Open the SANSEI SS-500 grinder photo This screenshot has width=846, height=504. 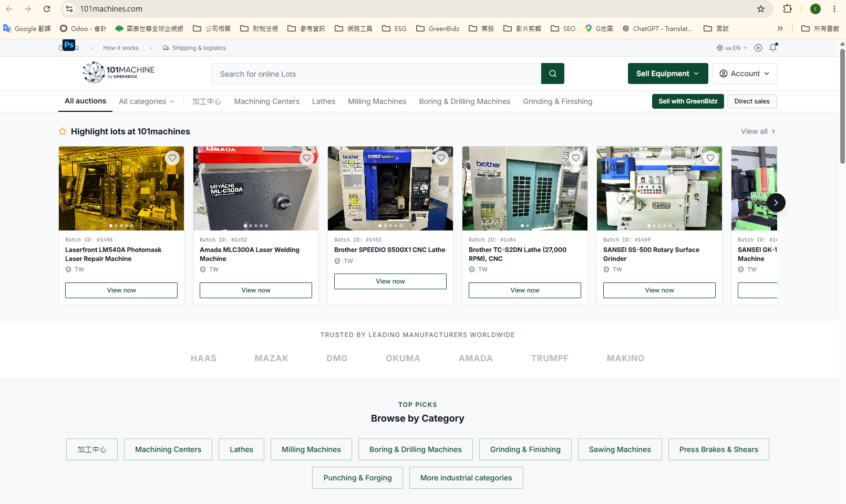click(x=659, y=188)
